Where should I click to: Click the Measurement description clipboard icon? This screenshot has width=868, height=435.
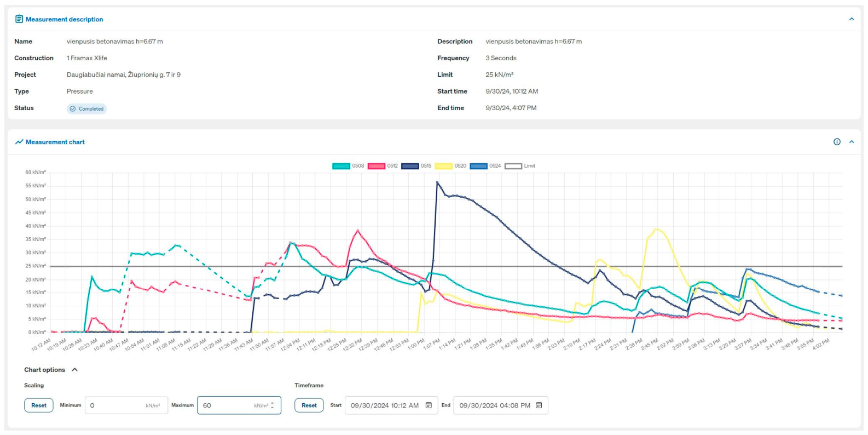(19, 19)
